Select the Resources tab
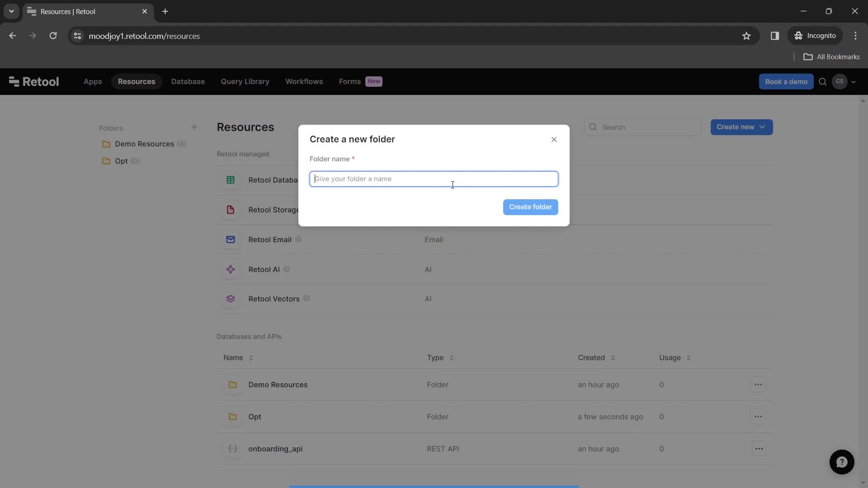The height and width of the screenshot is (488, 868). pos(136,82)
